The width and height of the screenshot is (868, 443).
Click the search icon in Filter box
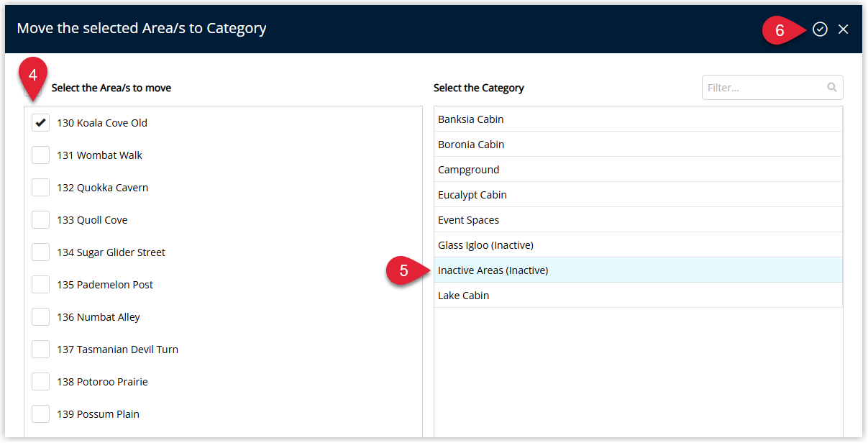[x=832, y=88]
